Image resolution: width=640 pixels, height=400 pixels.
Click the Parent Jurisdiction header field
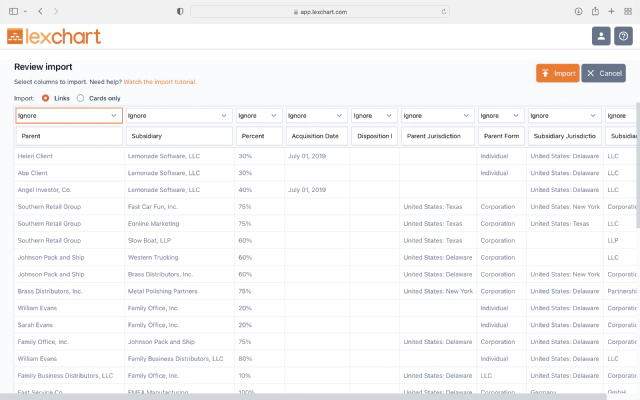[x=438, y=136]
